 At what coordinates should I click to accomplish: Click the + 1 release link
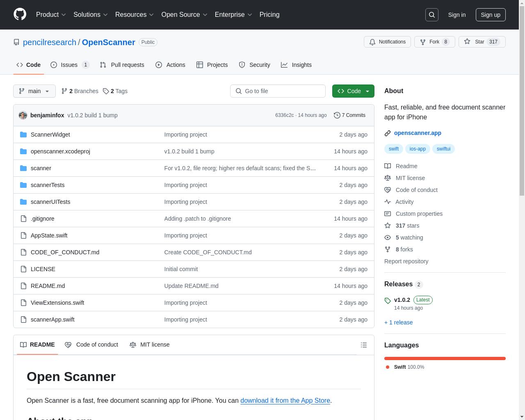pos(398,322)
